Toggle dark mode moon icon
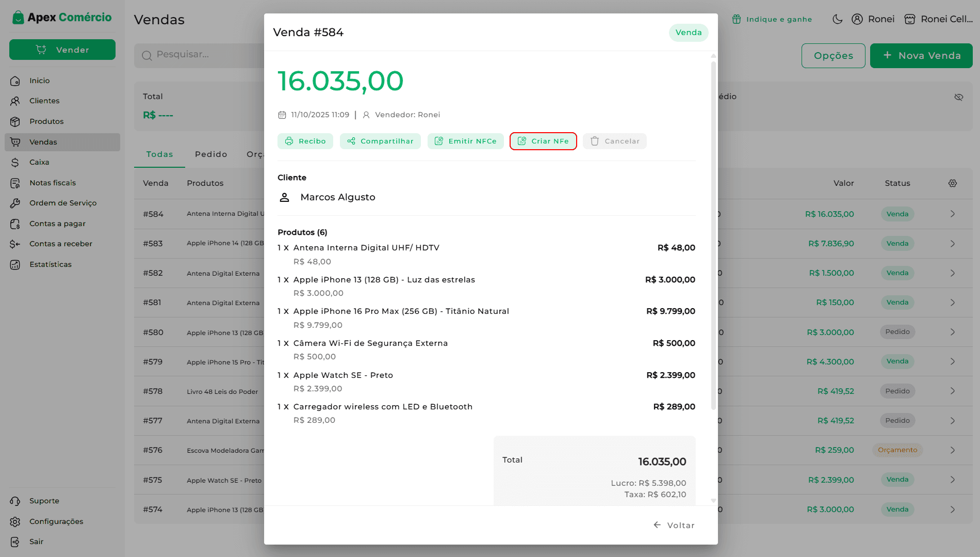Viewport: 980px width, 557px height. pyautogui.click(x=838, y=19)
